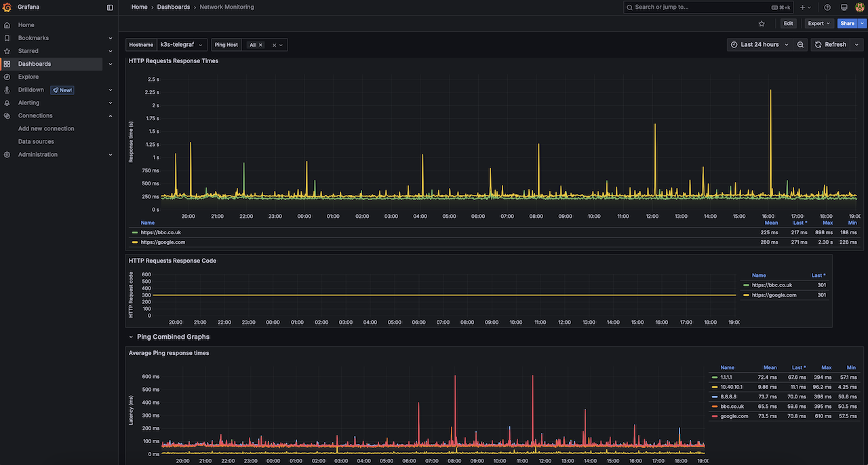Star this dashboard as favorite
The image size is (868, 465).
(762, 24)
